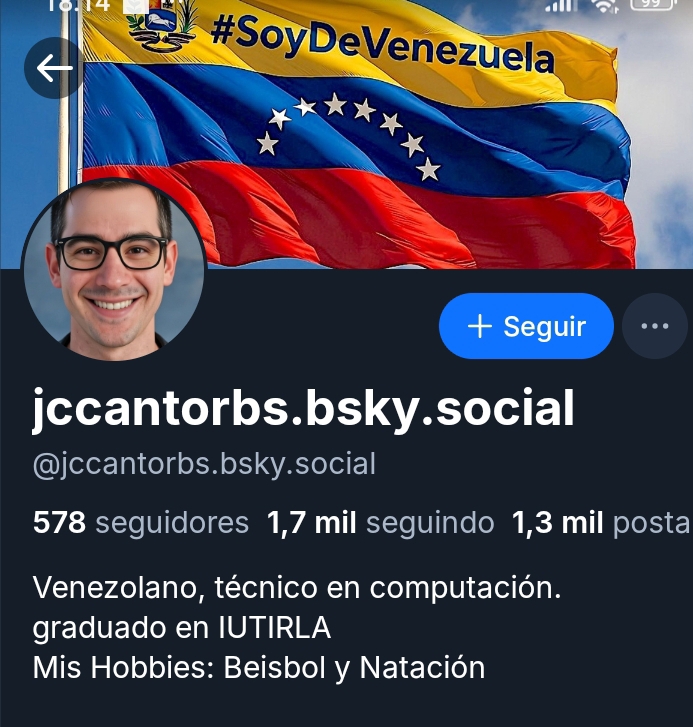
Task: View the Venezuela flag banner image
Action: [352, 134]
